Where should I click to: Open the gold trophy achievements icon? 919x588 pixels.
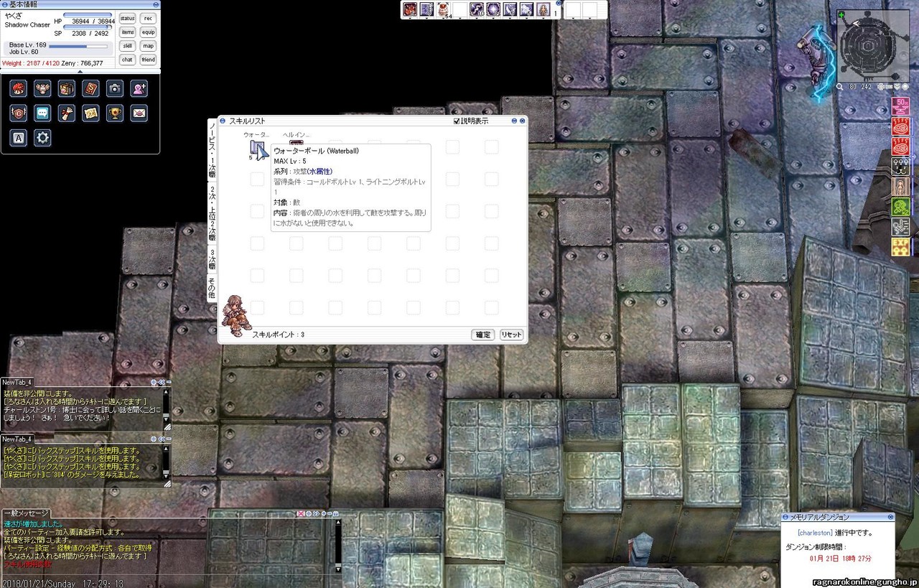115,113
